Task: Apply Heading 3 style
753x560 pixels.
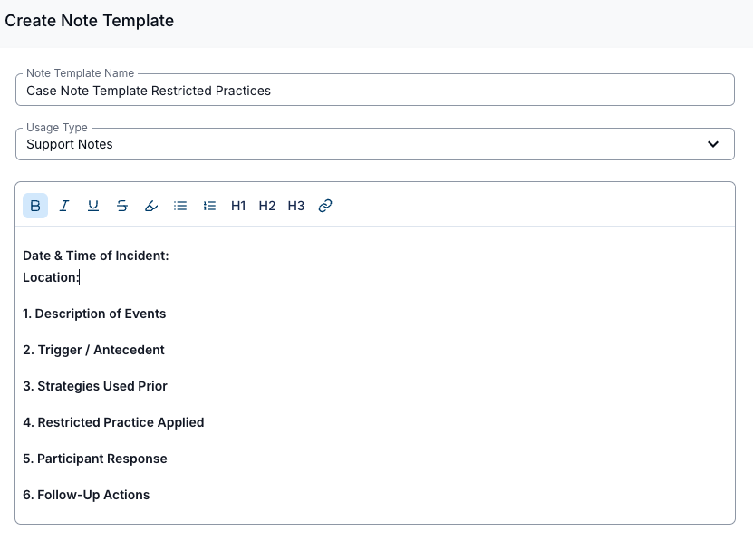Action: pyautogui.click(x=296, y=206)
